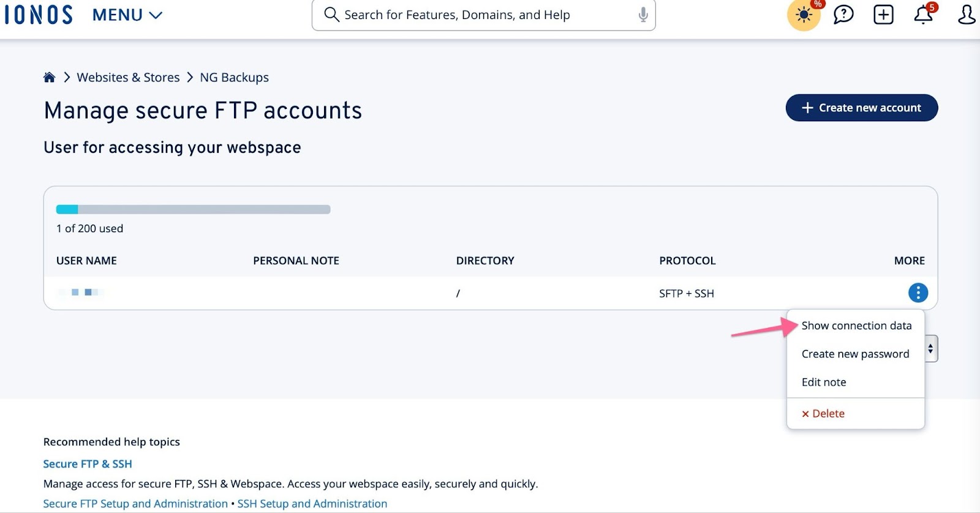
Task: Click the plus add-product icon
Action: point(883,15)
